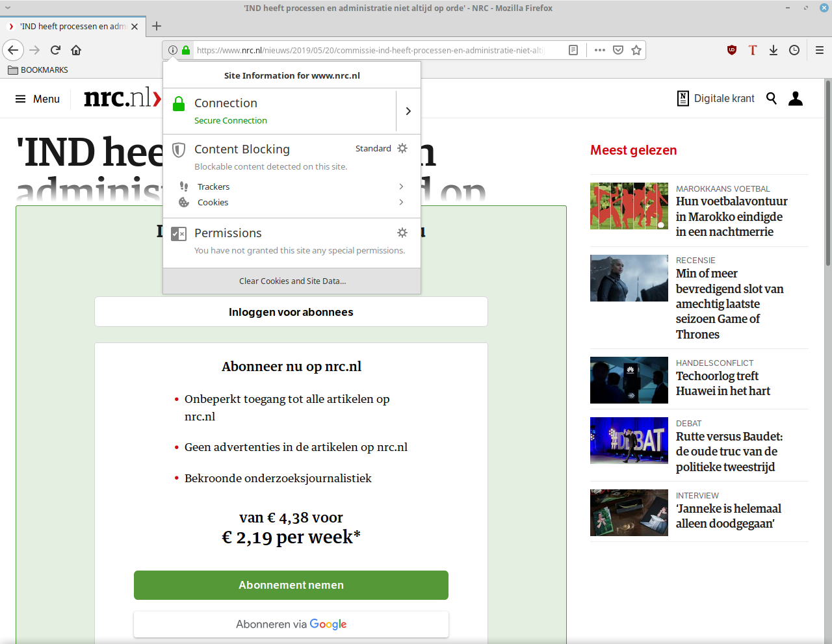Expand the Trackers list
Screen dimensions: 832x644
coord(401,187)
